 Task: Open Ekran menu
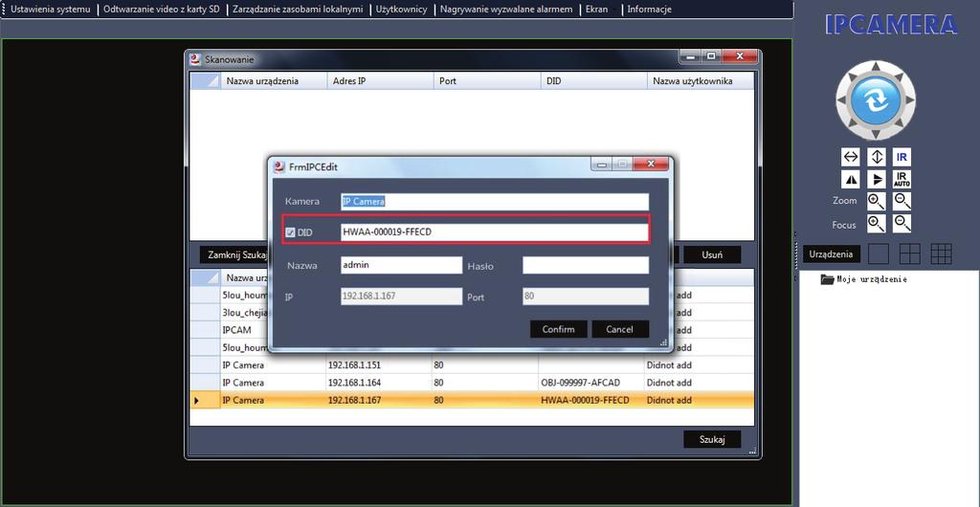596,10
